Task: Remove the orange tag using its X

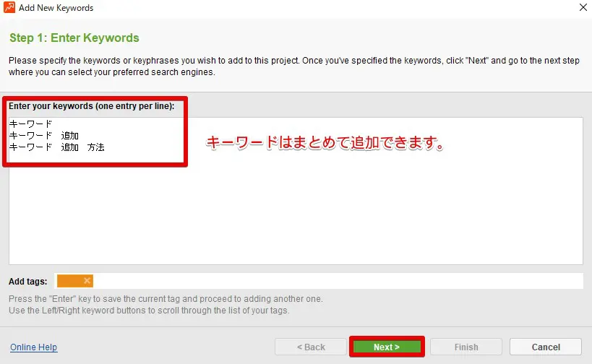Action: (x=87, y=281)
